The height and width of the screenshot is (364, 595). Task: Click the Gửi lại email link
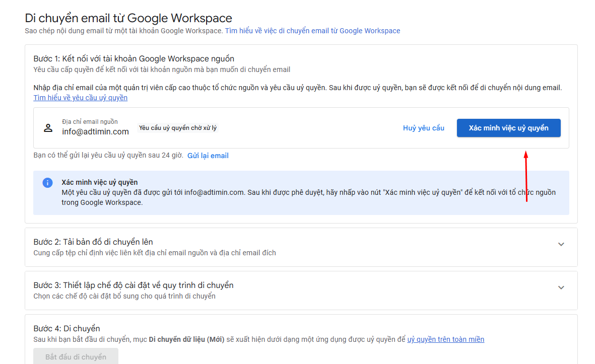[x=208, y=156]
